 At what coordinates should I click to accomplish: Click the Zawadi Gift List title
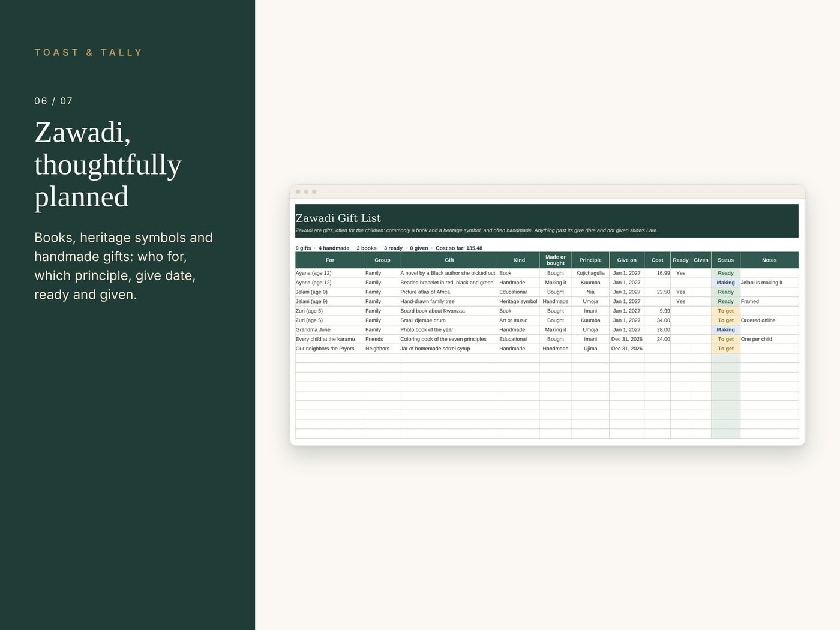pos(338,218)
